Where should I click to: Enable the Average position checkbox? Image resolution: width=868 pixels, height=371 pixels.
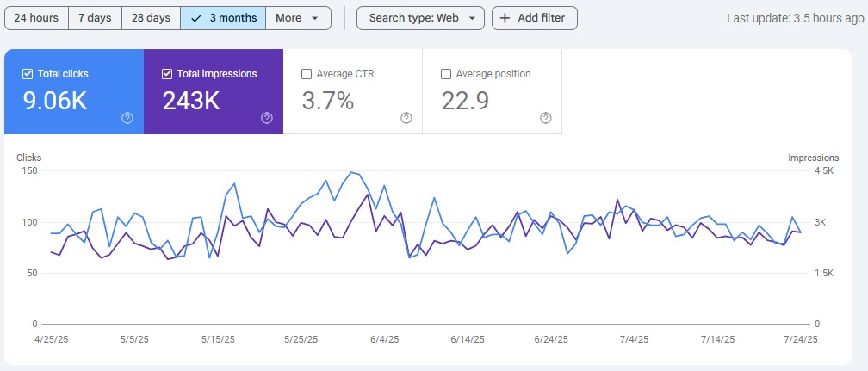pyautogui.click(x=446, y=74)
